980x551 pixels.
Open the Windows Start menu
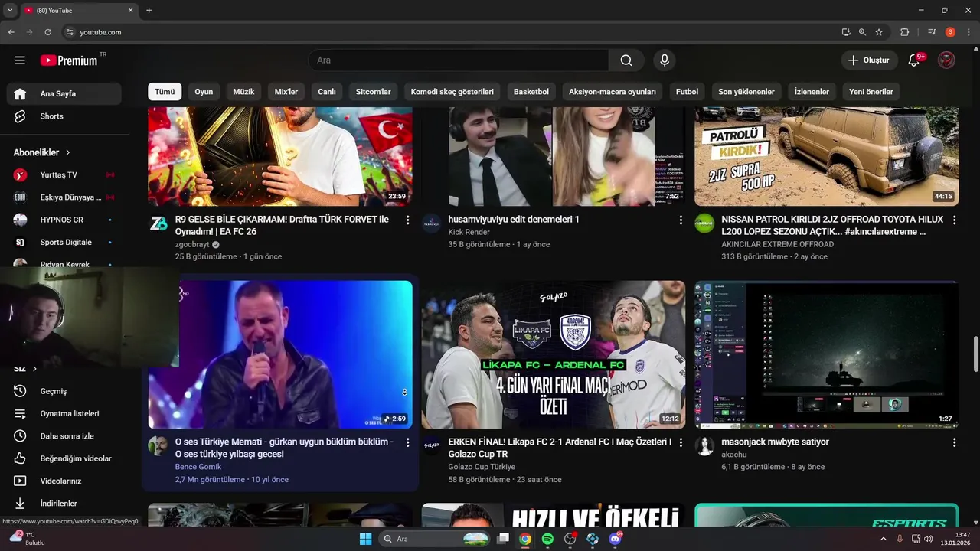click(x=365, y=539)
